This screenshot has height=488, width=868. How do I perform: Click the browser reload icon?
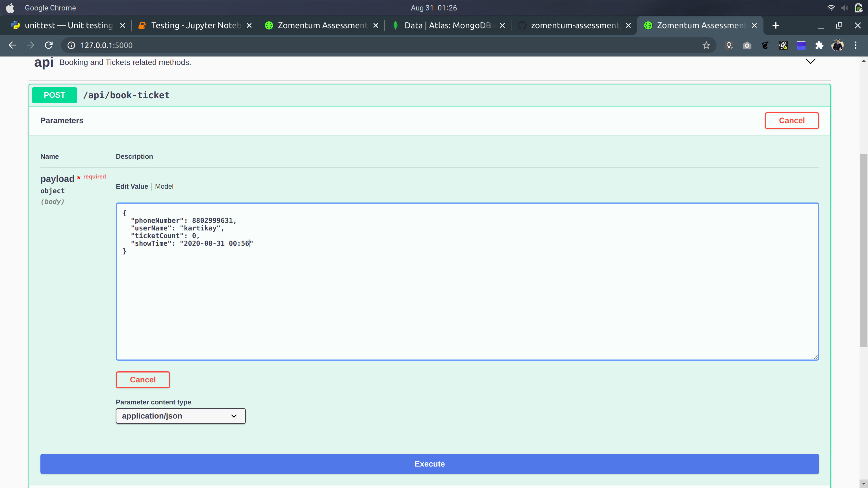49,45
